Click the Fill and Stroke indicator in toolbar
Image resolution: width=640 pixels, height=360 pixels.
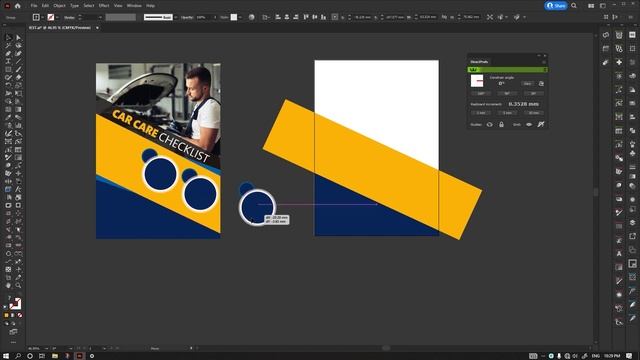15,303
